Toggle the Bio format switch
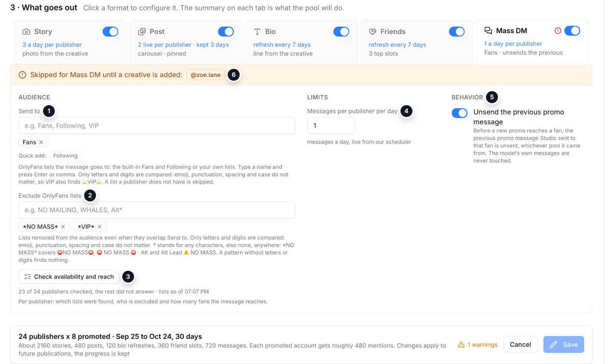 pyautogui.click(x=341, y=32)
